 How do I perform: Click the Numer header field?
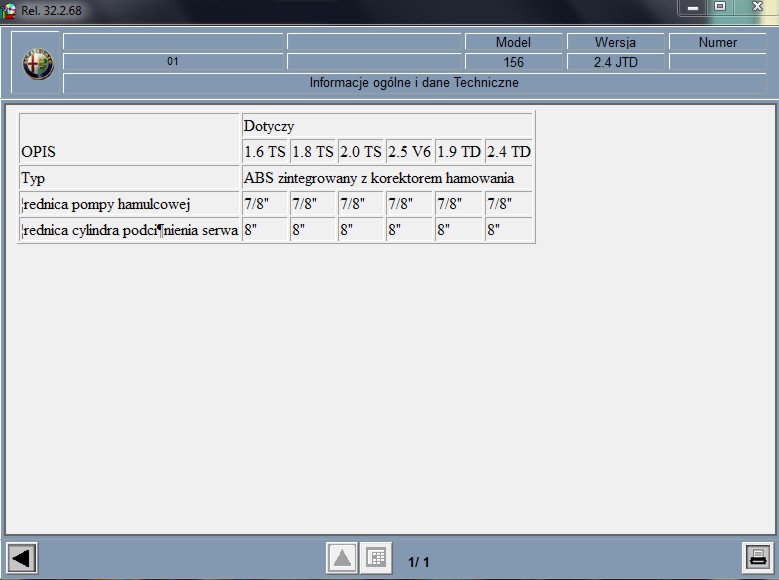(717, 42)
